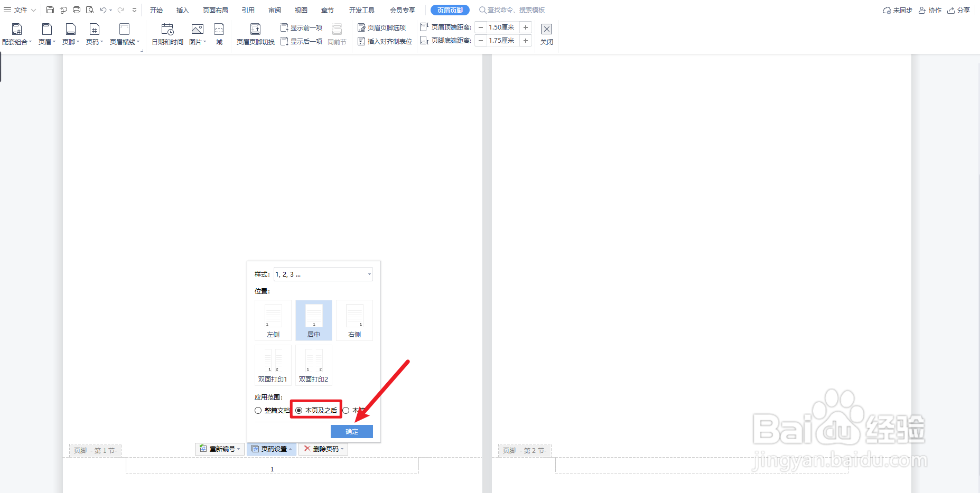Select the last 应用范围 radio button

click(346, 411)
